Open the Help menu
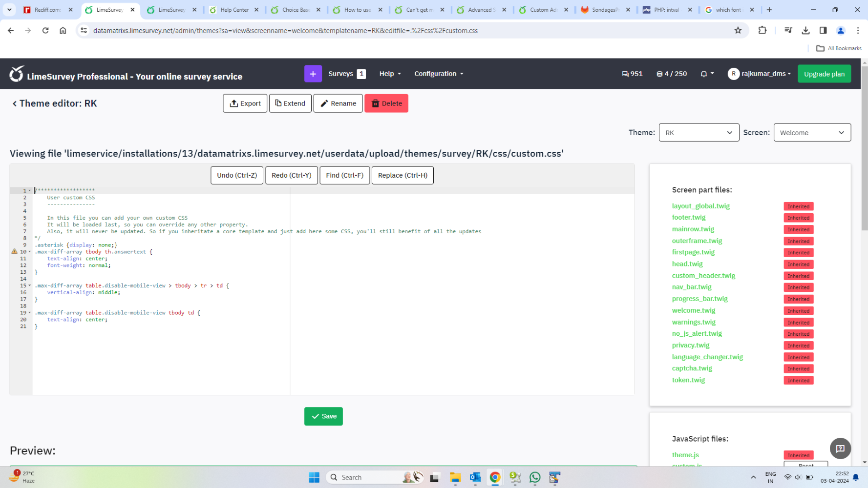 coord(390,74)
